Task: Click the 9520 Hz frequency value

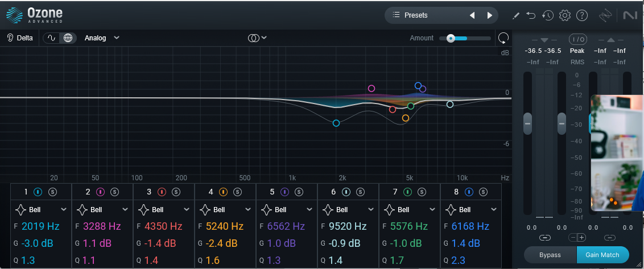Action: [348, 226]
